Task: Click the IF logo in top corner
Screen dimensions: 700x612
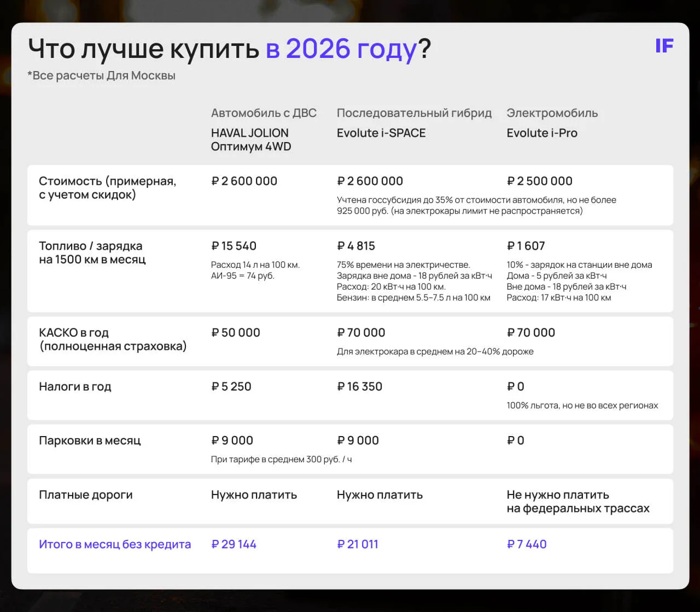Action: click(x=664, y=46)
